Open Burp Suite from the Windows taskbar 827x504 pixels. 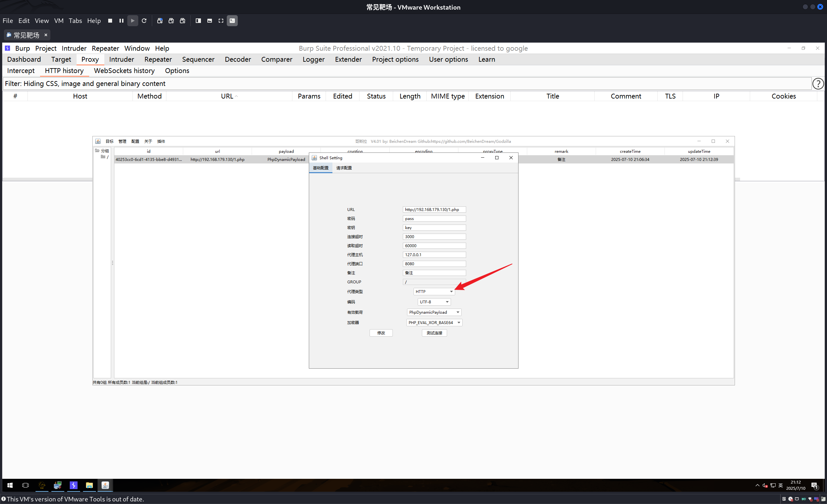pos(74,485)
